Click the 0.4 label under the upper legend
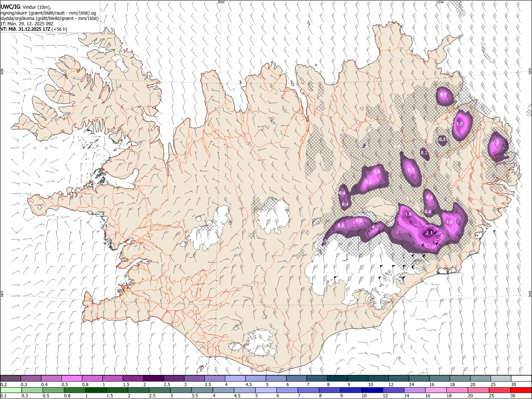This screenshot has width=532, height=399. (x=44, y=384)
